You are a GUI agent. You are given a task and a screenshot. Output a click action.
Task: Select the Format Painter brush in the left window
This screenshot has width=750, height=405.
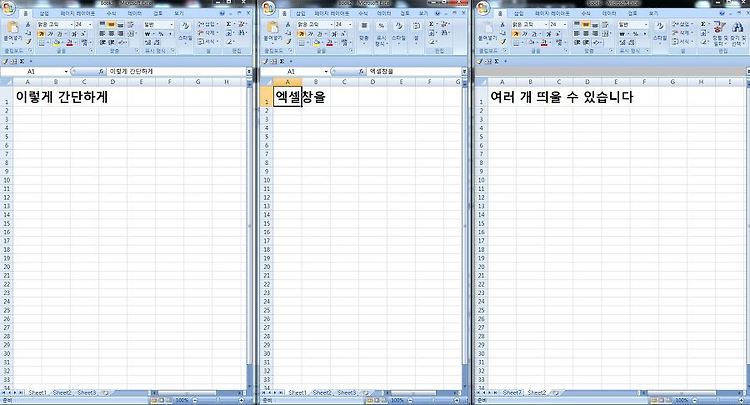(x=28, y=42)
